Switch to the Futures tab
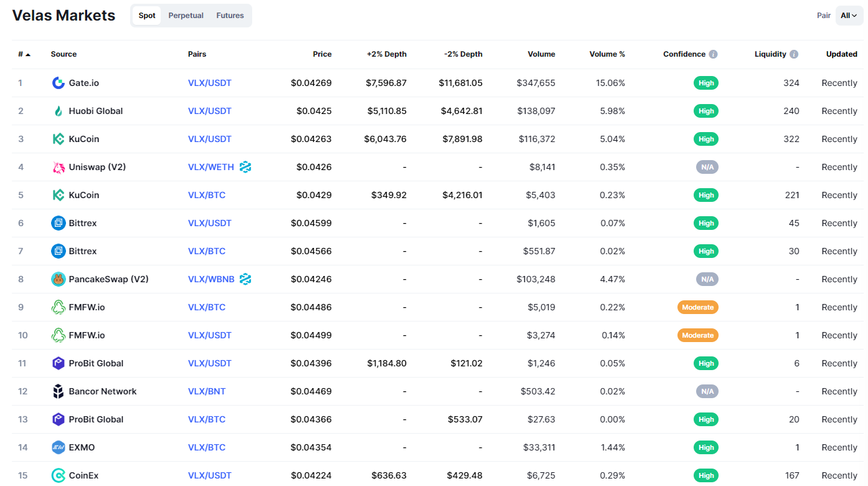Viewport: 868px width, 486px height. click(230, 16)
